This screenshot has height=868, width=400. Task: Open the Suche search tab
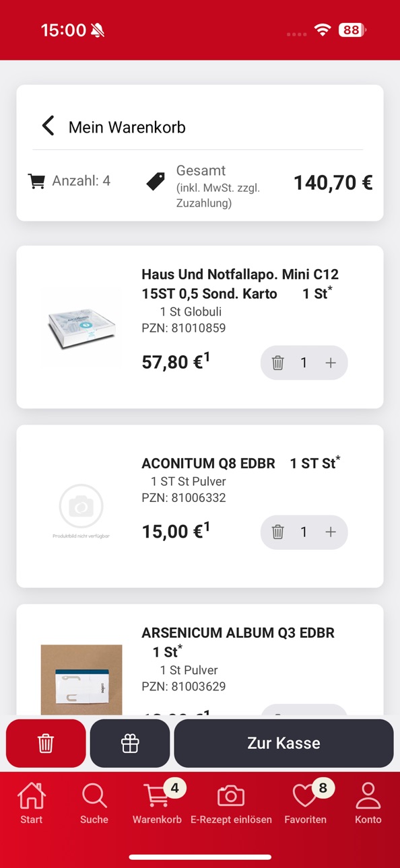tap(94, 803)
